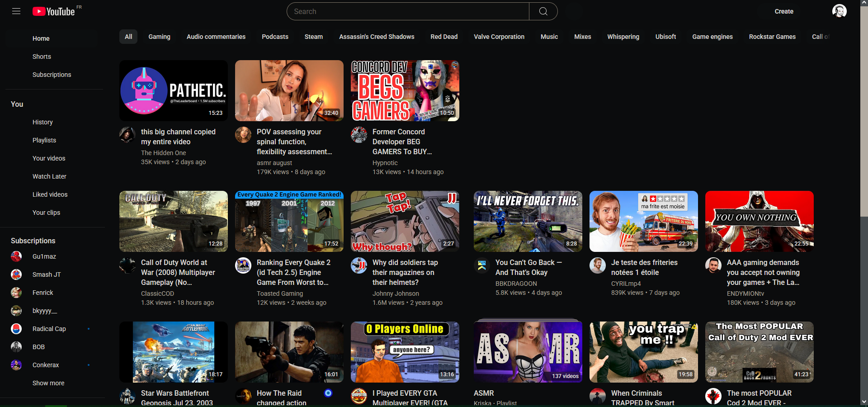868x407 pixels.
Task: Open Shorts in sidebar
Action: tap(52, 57)
